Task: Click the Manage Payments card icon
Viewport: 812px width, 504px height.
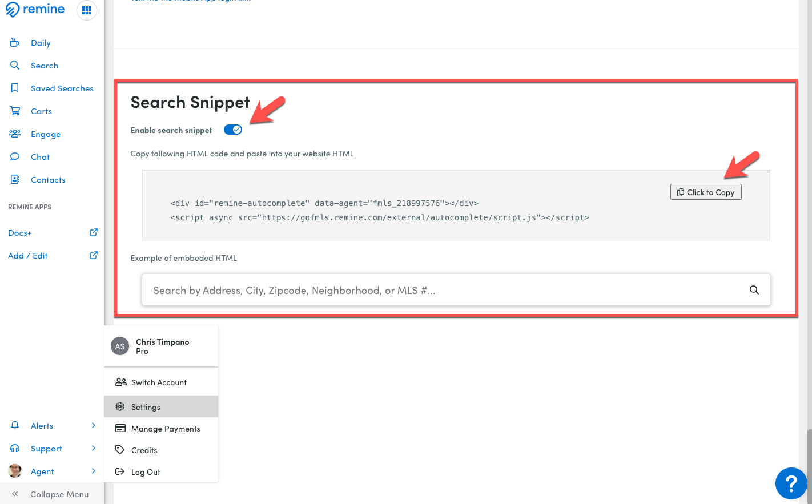Action: click(x=120, y=428)
